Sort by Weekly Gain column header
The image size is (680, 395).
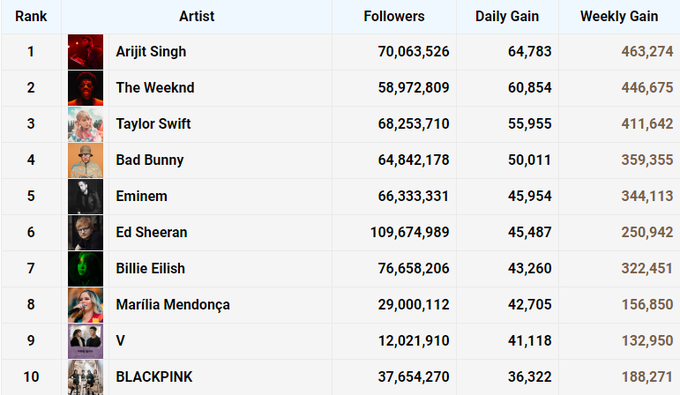coord(619,16)
